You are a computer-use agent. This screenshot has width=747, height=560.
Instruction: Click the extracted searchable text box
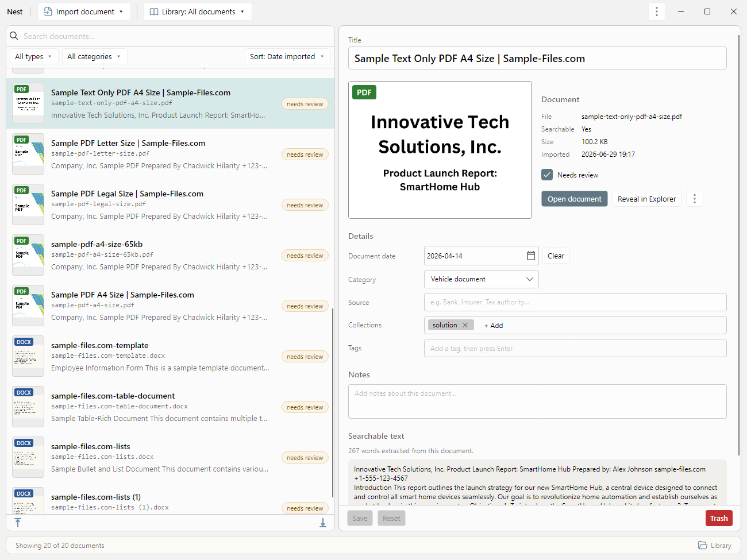coord(537,482)
